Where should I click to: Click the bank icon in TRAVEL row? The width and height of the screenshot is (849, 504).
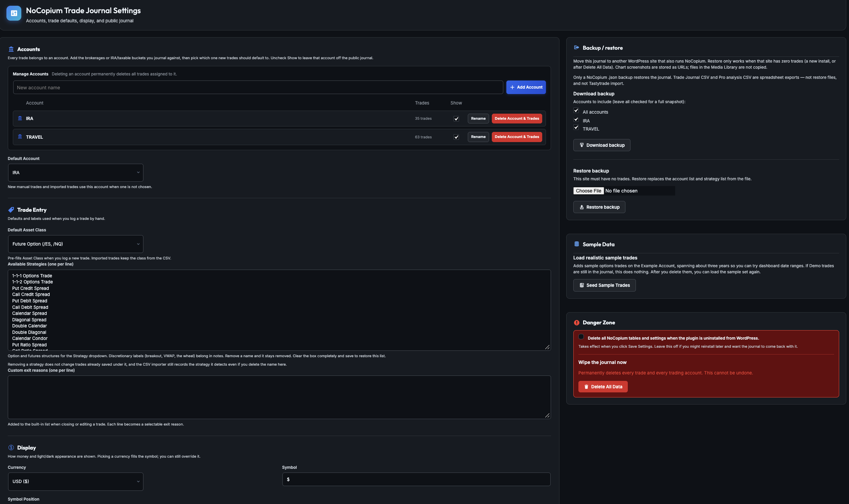tap(20, 137)
